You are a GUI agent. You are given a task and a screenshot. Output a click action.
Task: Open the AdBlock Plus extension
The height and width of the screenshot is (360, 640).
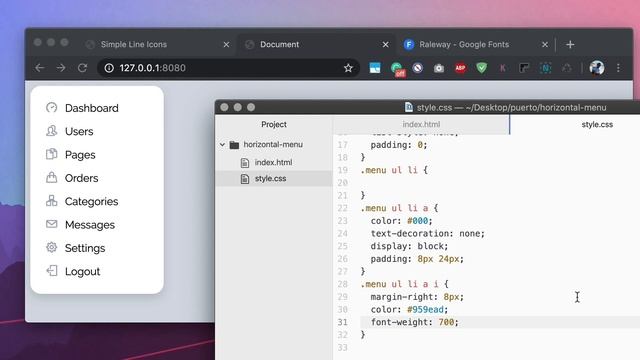click(x=460, y=68)
